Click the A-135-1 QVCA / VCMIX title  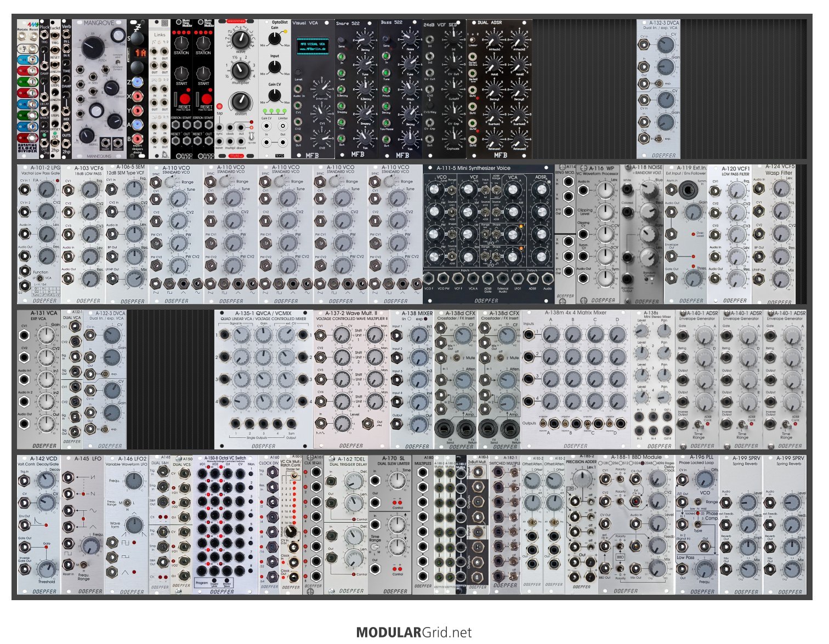tap(263, 313)
